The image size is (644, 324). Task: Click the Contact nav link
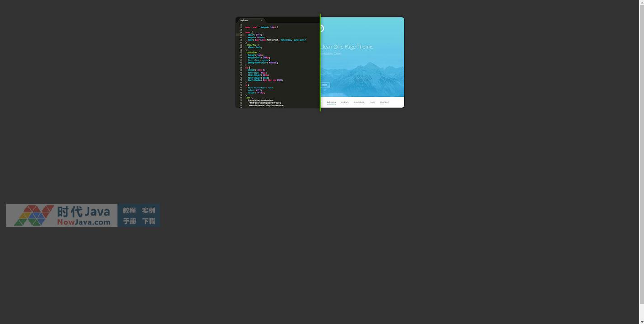[384, 102]
